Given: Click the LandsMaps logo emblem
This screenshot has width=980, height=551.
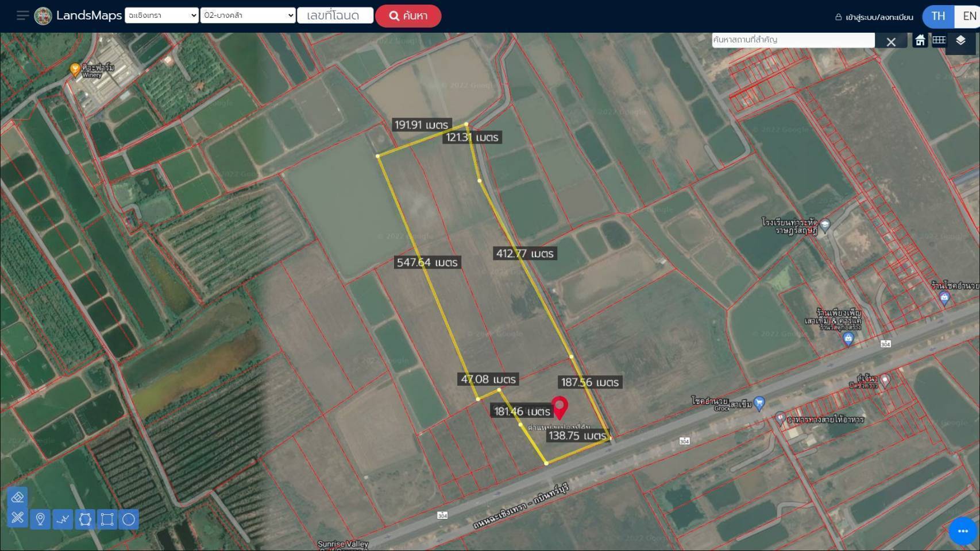Looking at the screenshot, I should (x=43, y=16).
